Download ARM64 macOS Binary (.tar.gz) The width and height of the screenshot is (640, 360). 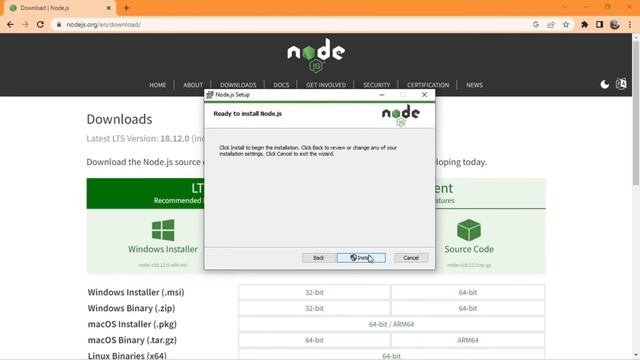coord(468,340)
